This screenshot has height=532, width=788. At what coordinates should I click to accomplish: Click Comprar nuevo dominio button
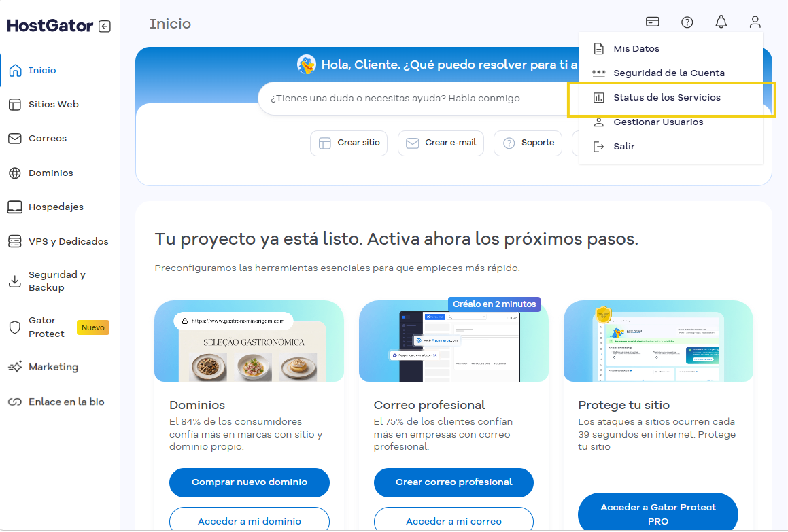pyautogui.click(x=250, y=483)
